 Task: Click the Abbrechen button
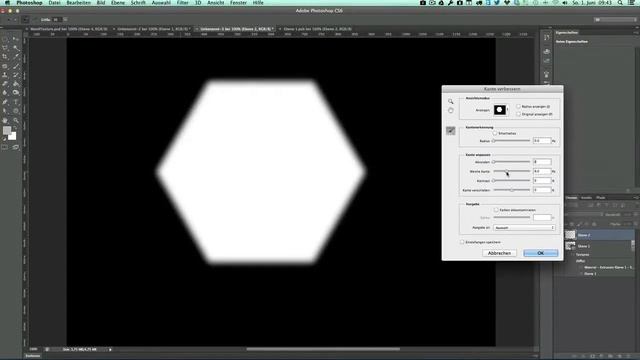click(499, 253)
